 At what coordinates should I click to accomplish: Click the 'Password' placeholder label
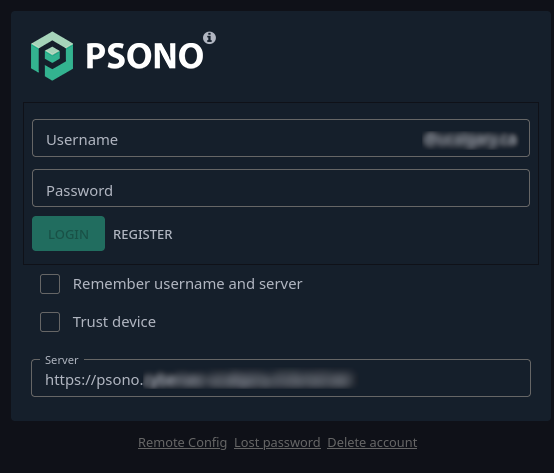click(79, 191)
